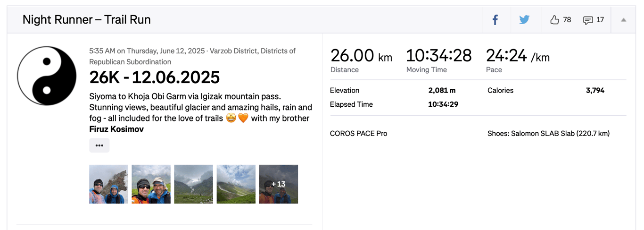
Task: Share the activity on Twitter
Action: 524,20
